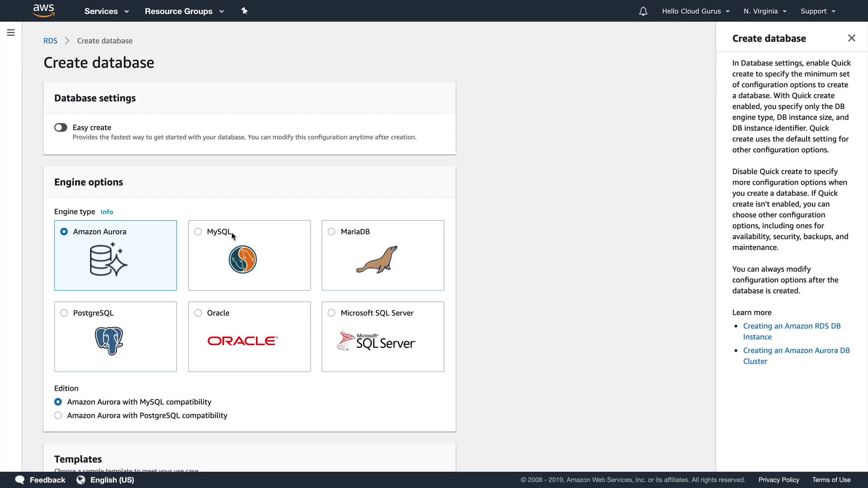868x488 pixels.
Task: Click the RDS breadcrumb link
Action: click(x=50, y=41)
